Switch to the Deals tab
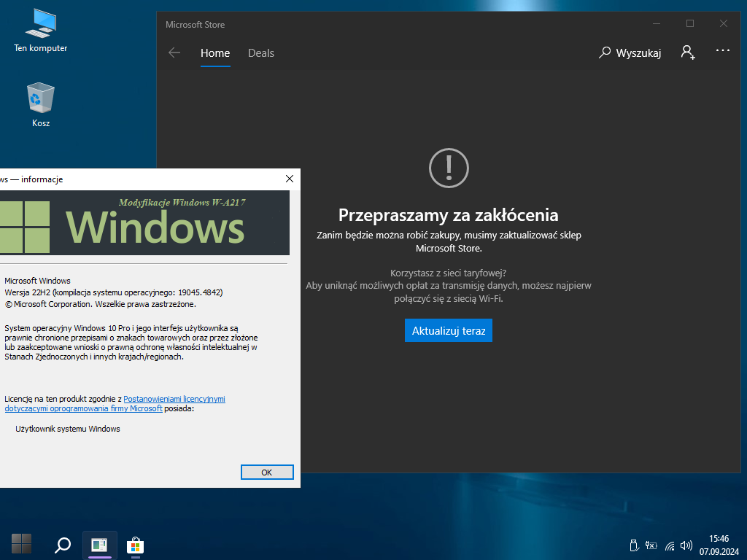The image size is (747, 560). 261,53
